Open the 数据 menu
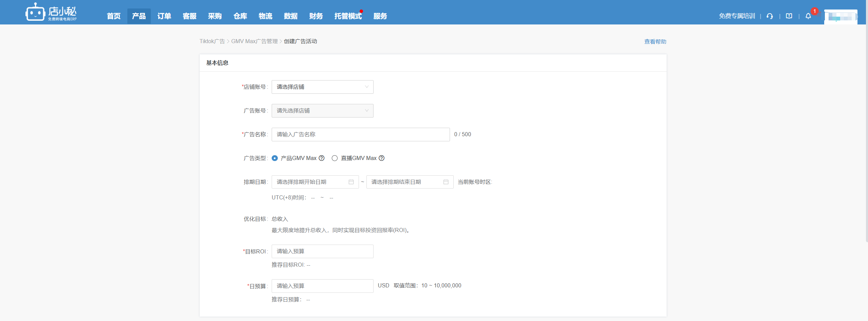The width and height of the screenshot is (868, 321). 291,16
